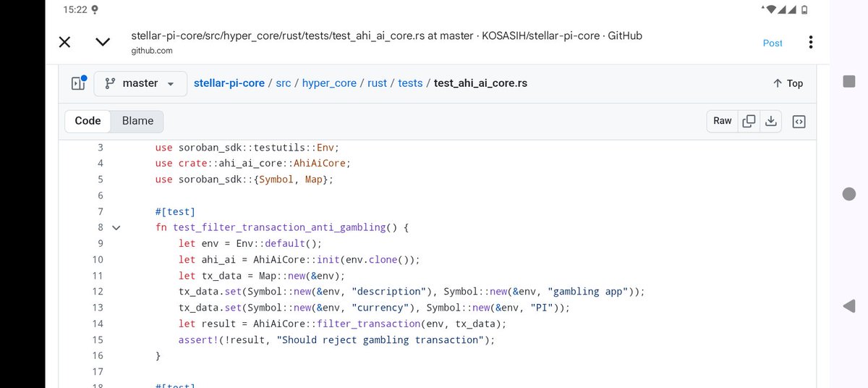Click the test_ahi_ai_core.rs file name breadcrumb
The image size is (868, 388).
480,83
